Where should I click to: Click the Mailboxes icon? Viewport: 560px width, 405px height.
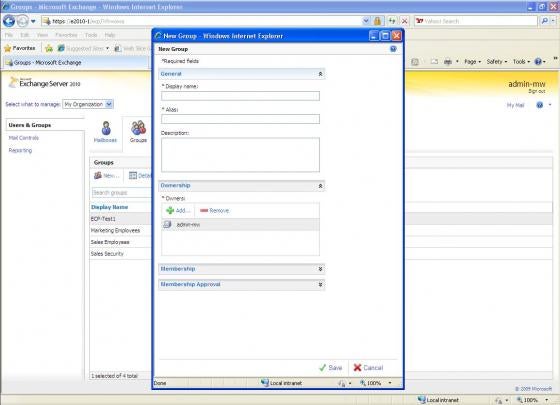106,128
